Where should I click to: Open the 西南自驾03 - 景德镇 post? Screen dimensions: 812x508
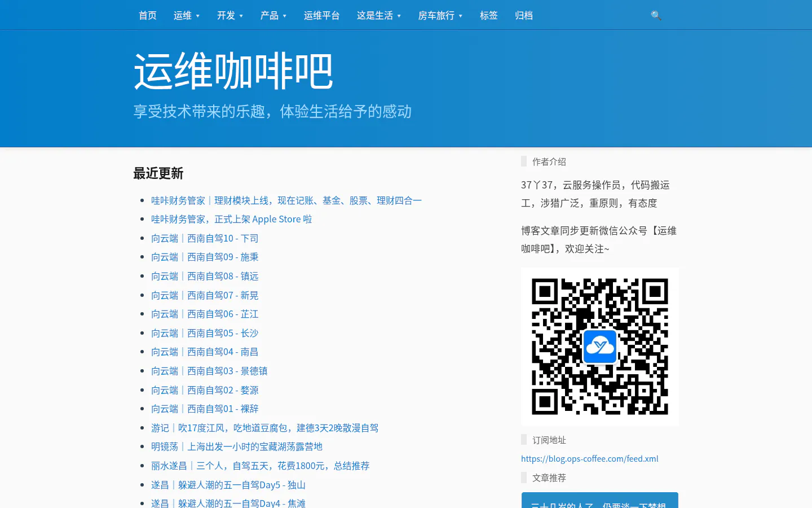click(x=209, y=371)
